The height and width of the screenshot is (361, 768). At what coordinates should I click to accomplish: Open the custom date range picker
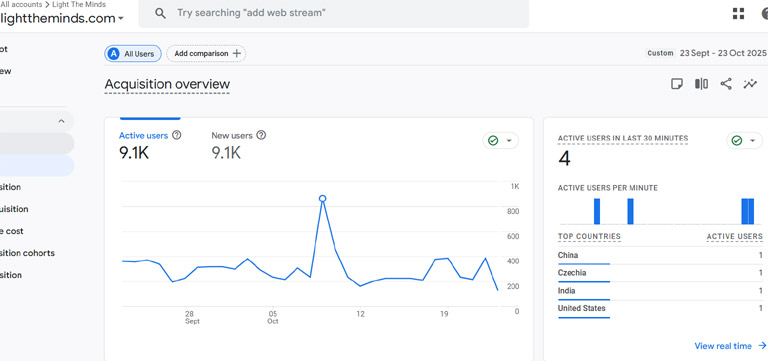pyautogui.click(x=706, y=53)
